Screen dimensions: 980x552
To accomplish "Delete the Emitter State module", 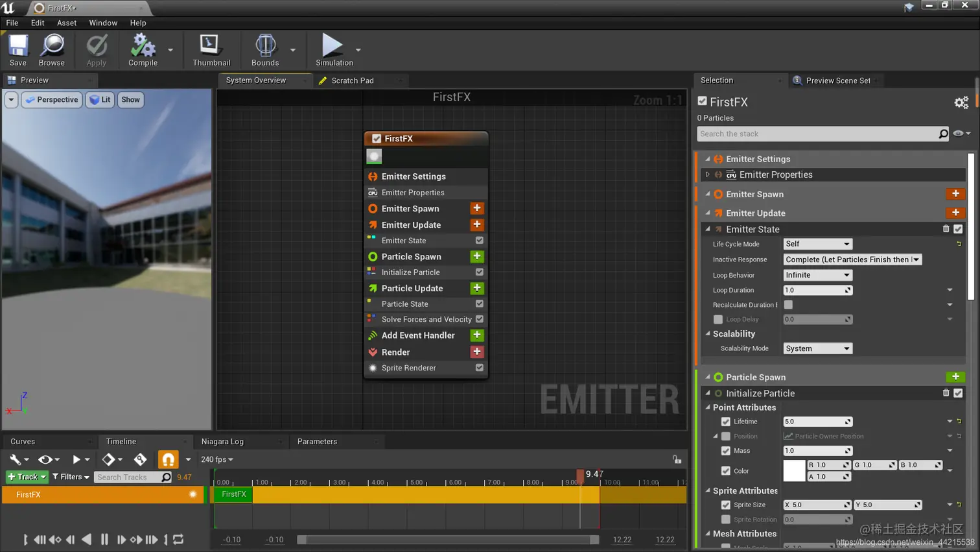I will pyautogui.click(x=946, y=229).
